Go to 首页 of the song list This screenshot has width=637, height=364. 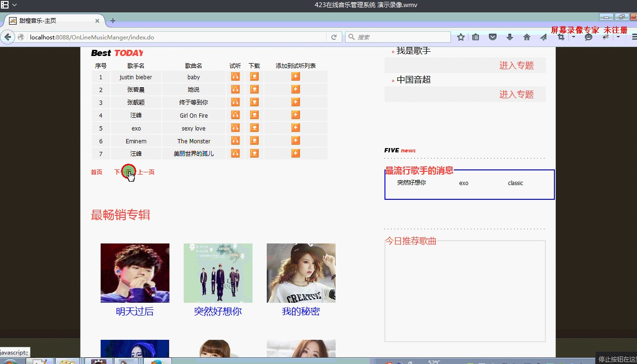(96, 172)
